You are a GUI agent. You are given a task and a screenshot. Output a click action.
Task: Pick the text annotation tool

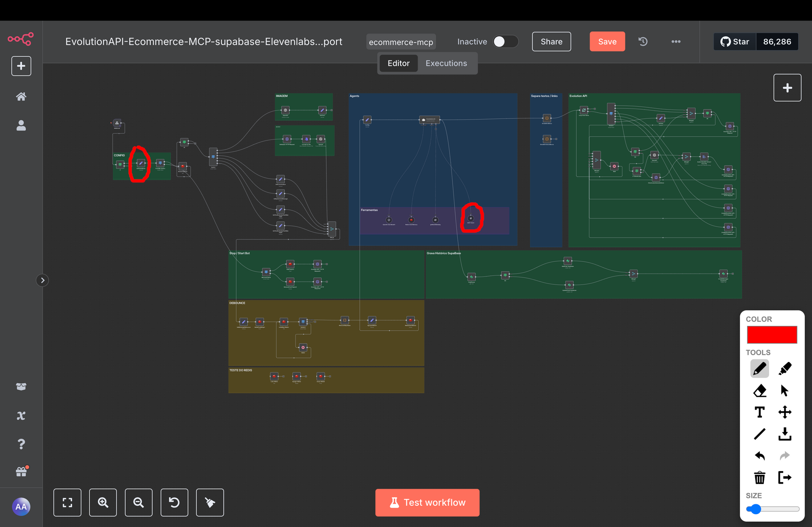tap(759, 412)
